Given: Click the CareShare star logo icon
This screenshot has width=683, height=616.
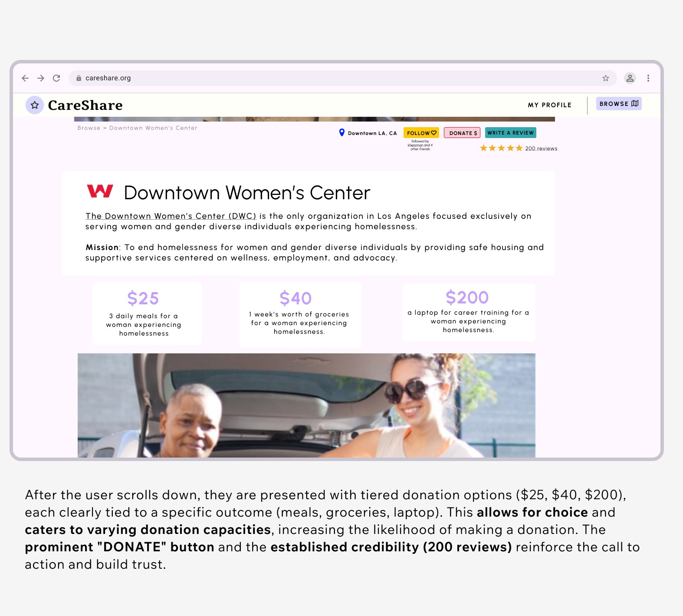Looking at the screenshot, I should tap(35, 105).
